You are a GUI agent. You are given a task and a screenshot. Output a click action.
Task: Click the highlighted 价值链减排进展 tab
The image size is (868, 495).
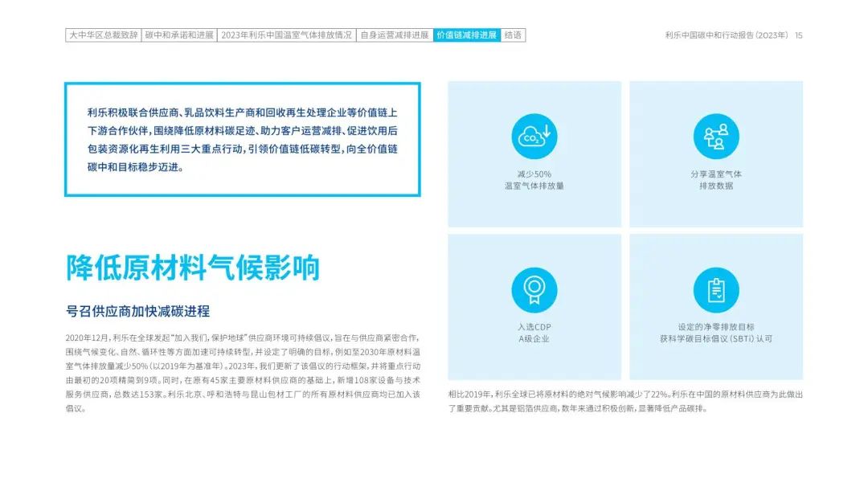[x=466, y=35]
